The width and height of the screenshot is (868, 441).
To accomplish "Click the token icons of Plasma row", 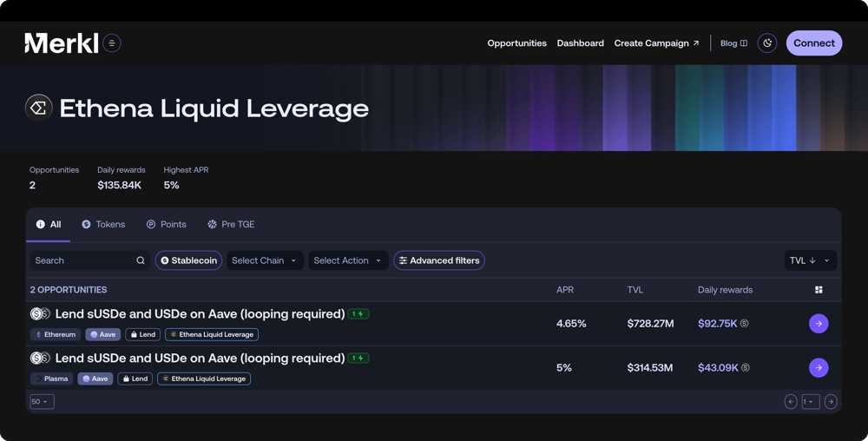I will coord(40,359).
